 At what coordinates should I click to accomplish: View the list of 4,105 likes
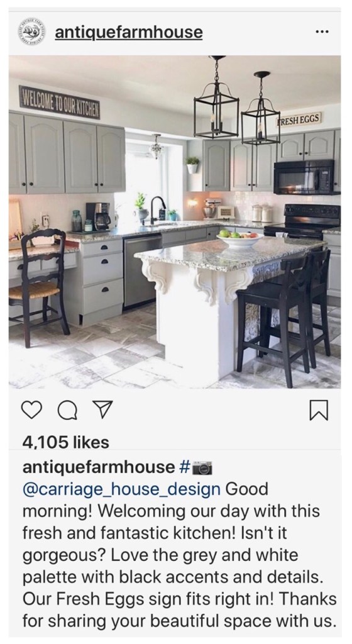pos(66,442)
